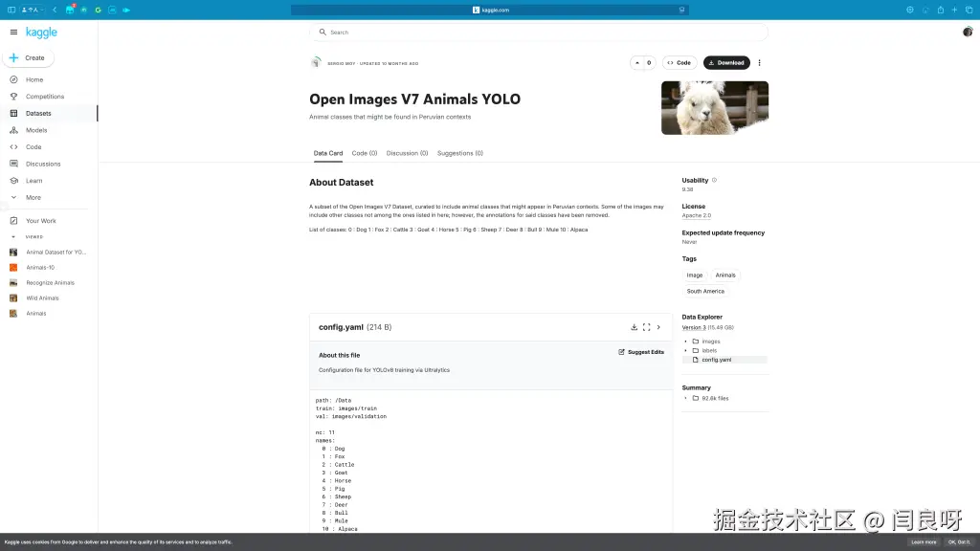Open the browser profile dropdown
The width and height of the screenshot is (980, 551).
pos(33,10)
